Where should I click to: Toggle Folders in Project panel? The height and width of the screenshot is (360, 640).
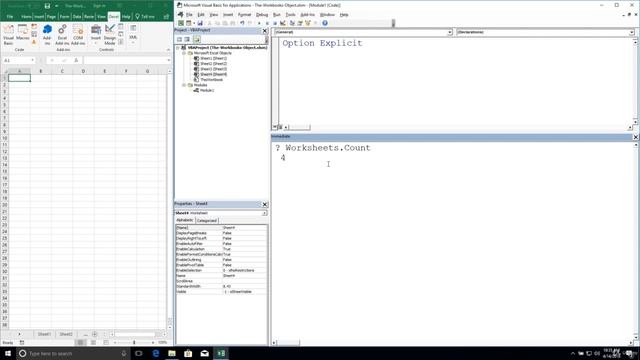(x=197, y=40)
